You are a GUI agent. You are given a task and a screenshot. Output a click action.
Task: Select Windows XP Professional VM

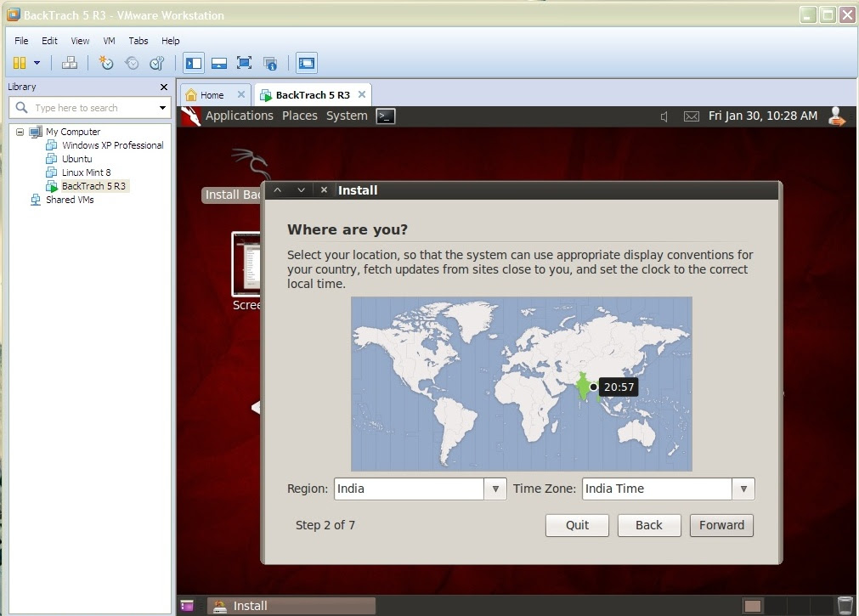112,145
